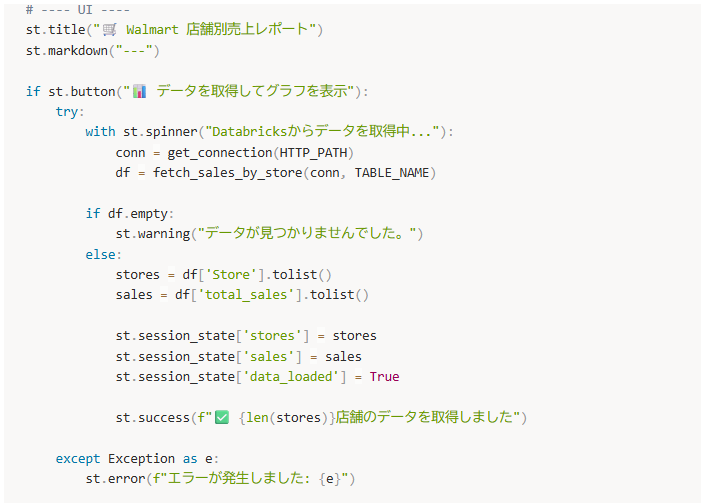Viewport: 701px width, 503px height.
Task: Click the bar chart emoji in st.button
Action: [x=139, y=91]
